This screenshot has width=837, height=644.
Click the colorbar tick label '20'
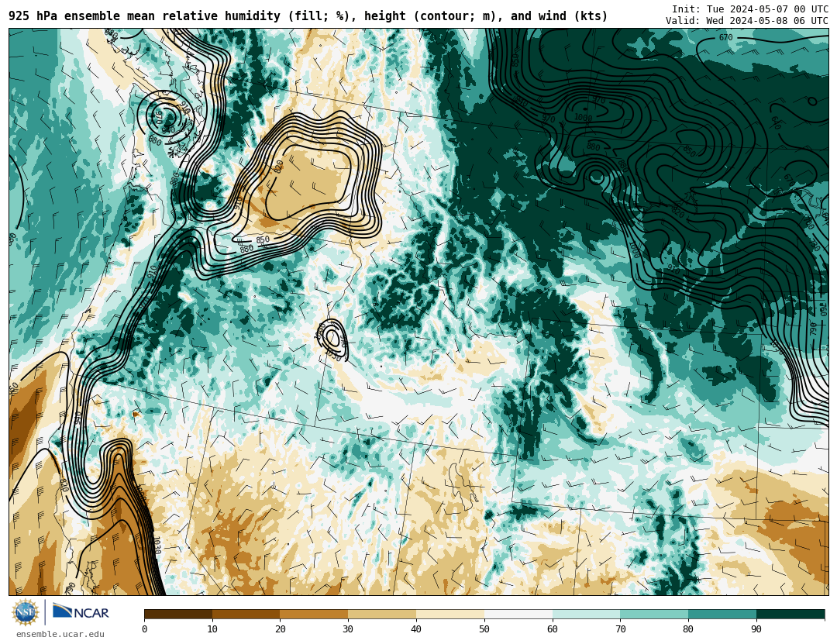pyautogui.click(x=281, y=629)
